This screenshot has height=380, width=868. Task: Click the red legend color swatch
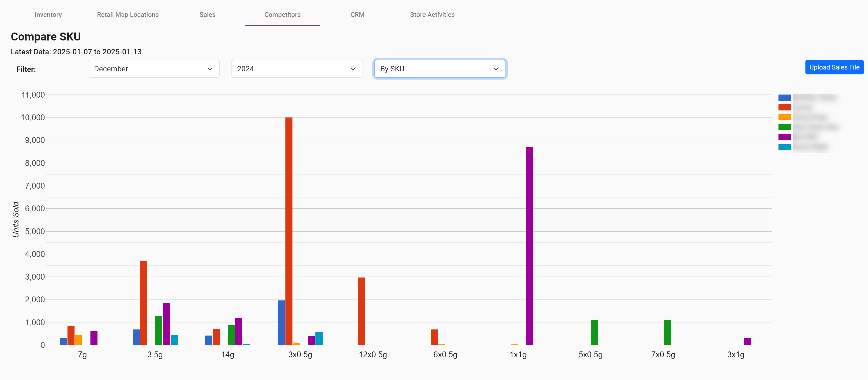[784, 107]
